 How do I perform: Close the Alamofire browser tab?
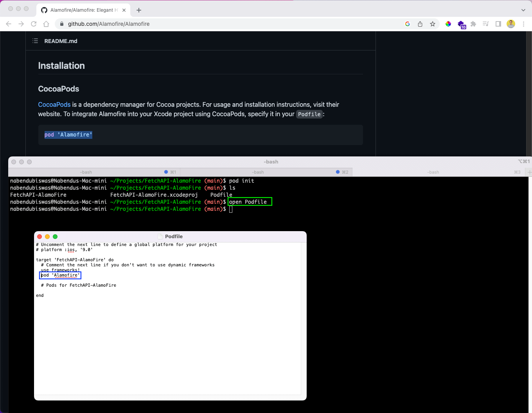(x=124, y=10)
